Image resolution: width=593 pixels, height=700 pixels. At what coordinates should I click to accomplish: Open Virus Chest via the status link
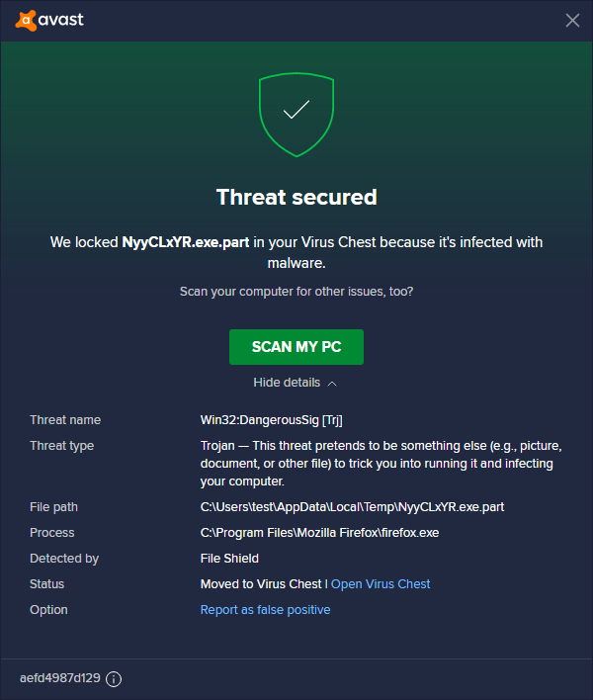coord(381,584)
